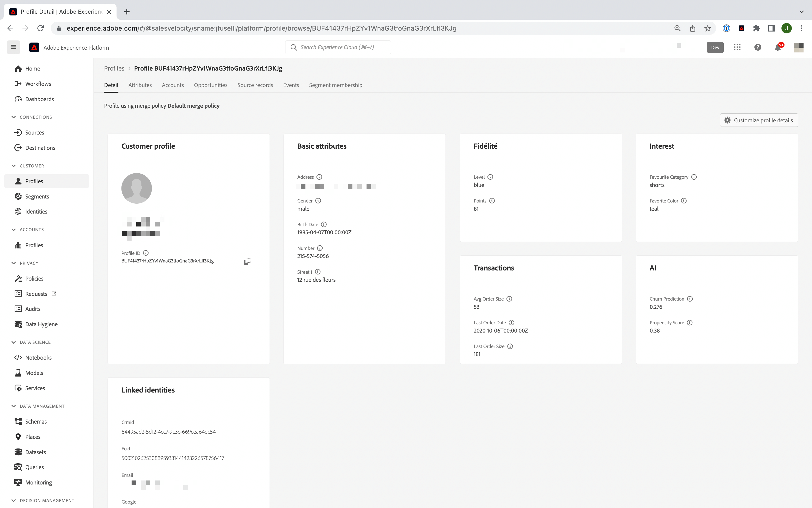Show info for the Street 1 field

click(x=318, y=272)
